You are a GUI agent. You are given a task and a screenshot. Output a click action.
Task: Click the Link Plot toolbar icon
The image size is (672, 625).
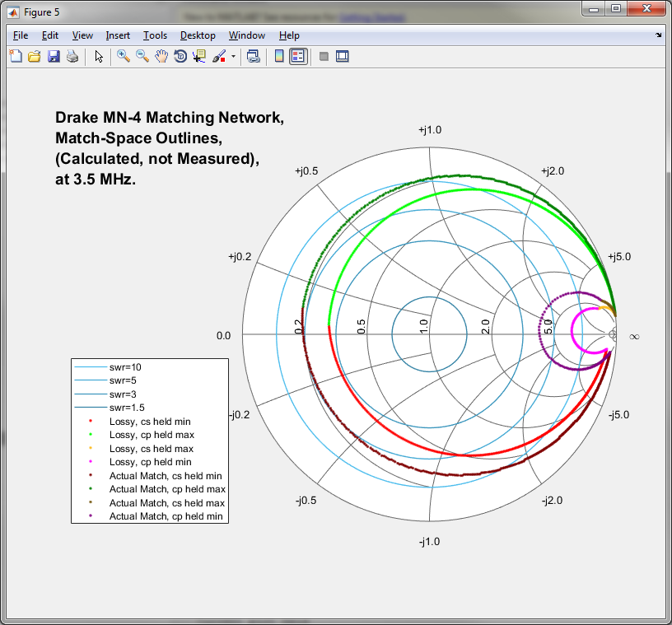pyautogui.click(x=254, y=56)
